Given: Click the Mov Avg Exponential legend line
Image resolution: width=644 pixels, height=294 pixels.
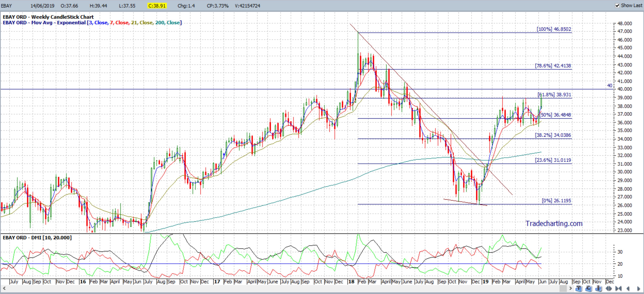Looking at the screenshot, I should (92, 23).
